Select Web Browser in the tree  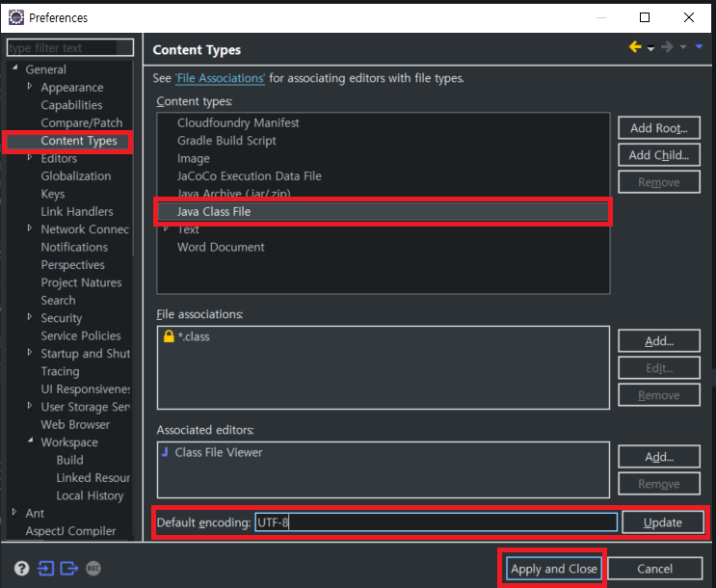pyautogui.click(x=75, y=425)
